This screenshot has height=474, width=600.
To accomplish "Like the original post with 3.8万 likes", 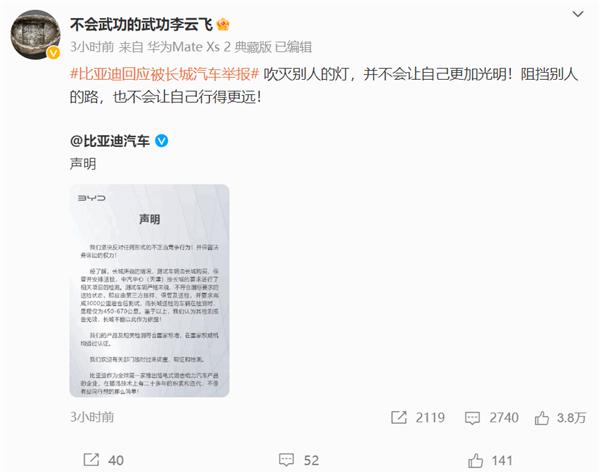I will [542, 418].
